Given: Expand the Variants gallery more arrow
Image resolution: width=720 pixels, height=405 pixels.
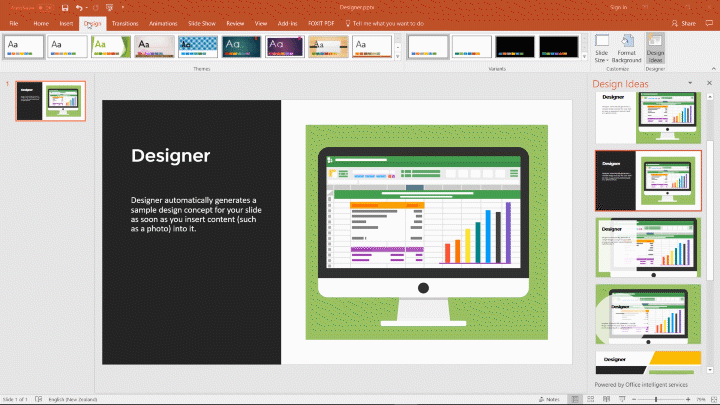Looking at the screenshot, I should coord(584,55).
